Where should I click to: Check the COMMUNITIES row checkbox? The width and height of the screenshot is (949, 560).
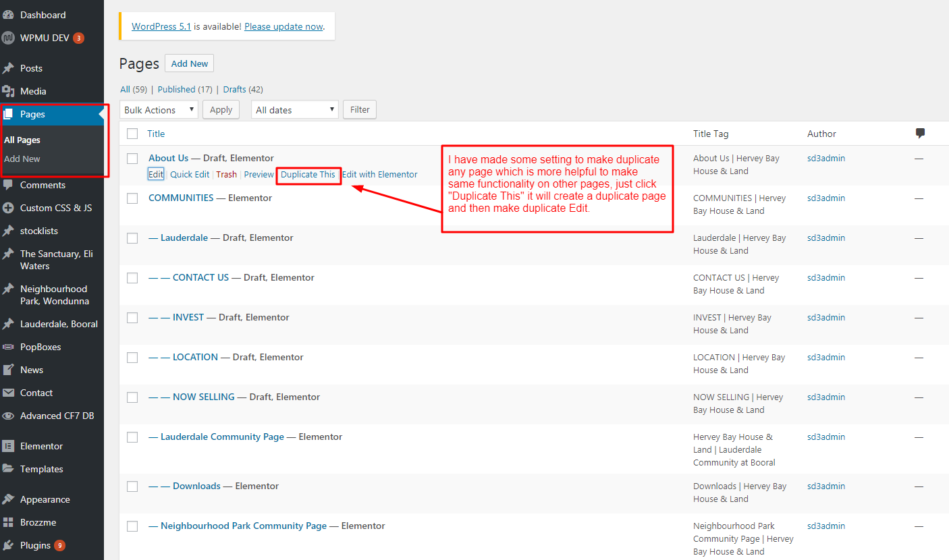coord(132,198)
